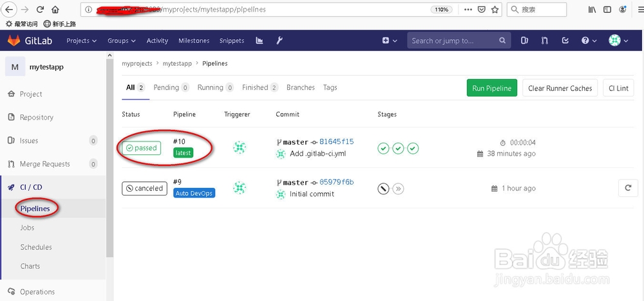Open browser library icon
The image size is (644, 301).
592,10
